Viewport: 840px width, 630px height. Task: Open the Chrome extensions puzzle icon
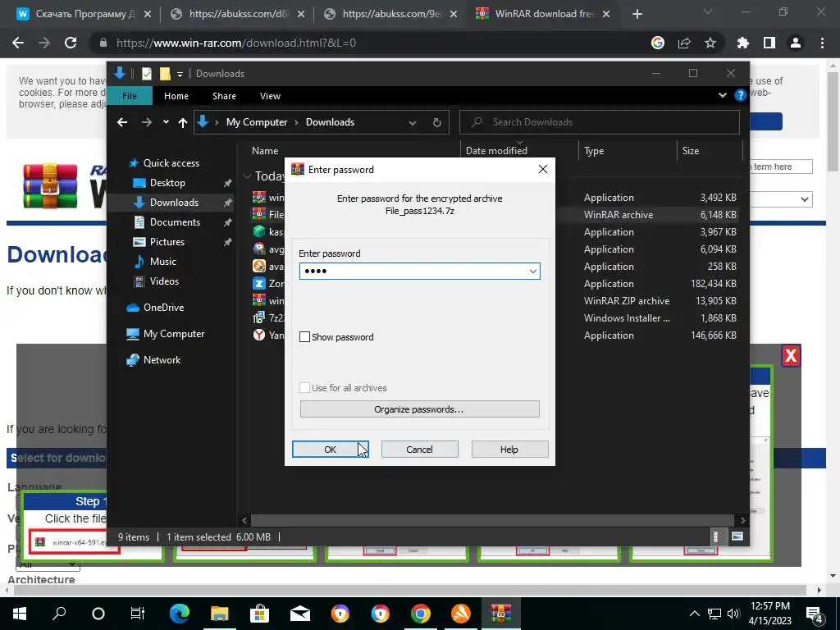tap(743, 43)
